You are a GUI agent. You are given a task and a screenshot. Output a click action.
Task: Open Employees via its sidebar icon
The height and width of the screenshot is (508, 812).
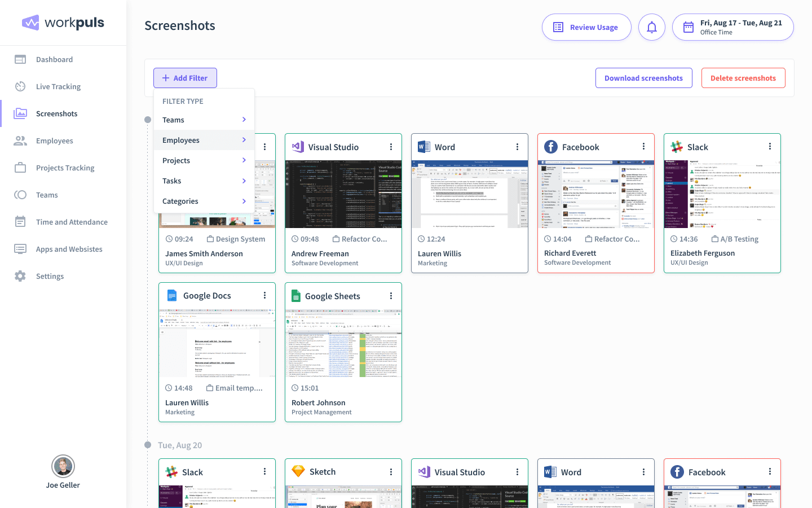point(20,141)
